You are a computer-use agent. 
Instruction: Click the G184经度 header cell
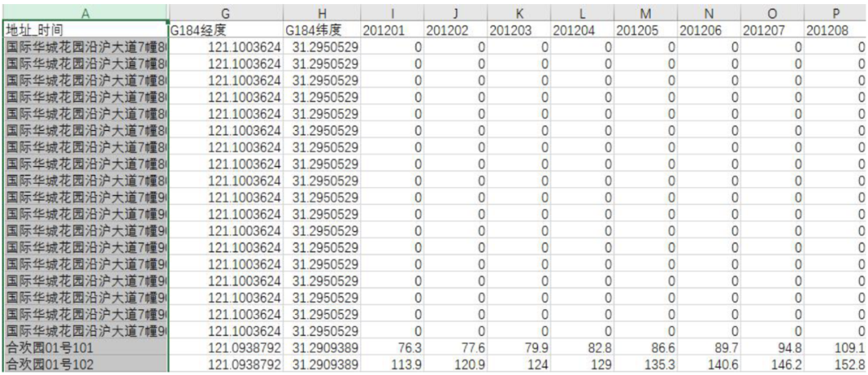225,30
